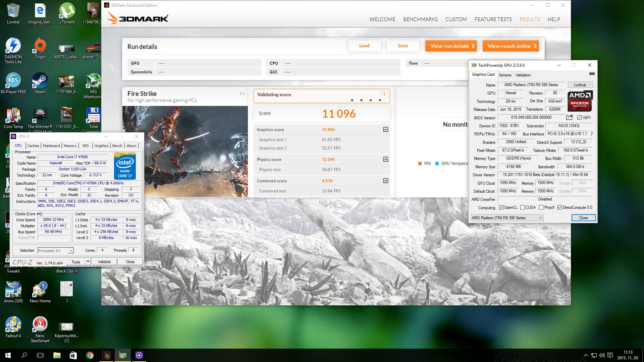644x362 pixels.
Task: Open Nero StartSmart desktop shortcut
Action: click(x=40, y=329)
